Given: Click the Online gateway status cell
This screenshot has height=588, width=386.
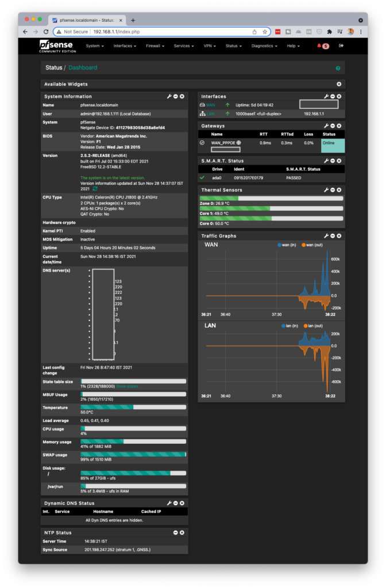Looking at the screenshot, I should (333, 146).
